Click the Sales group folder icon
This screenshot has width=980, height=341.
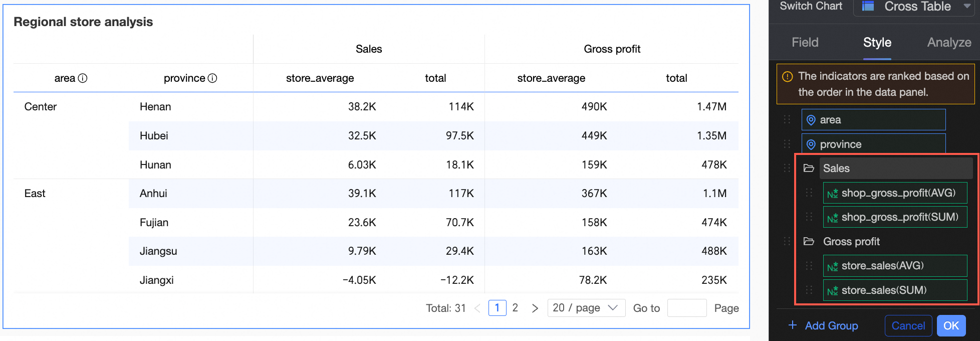(x=809, y=168)
